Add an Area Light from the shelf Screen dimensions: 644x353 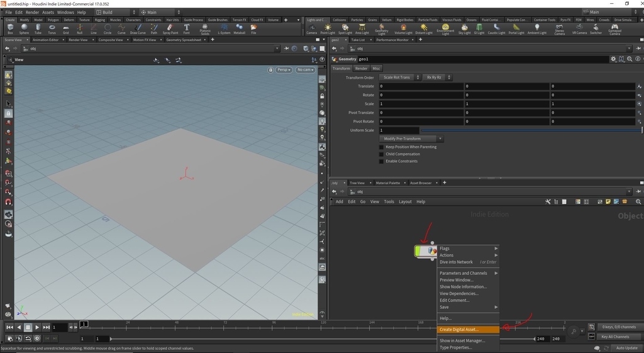pyautogui.click(x=362, y=29)
